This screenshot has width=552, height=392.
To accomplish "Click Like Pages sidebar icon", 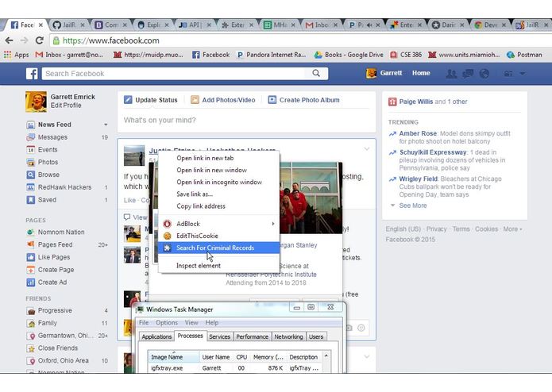I will 31,257.
